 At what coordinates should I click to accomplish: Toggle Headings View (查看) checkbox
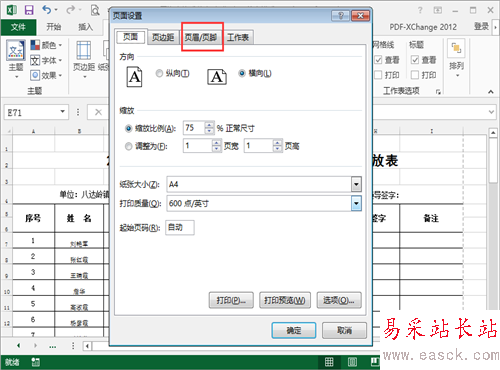(415, 60)
